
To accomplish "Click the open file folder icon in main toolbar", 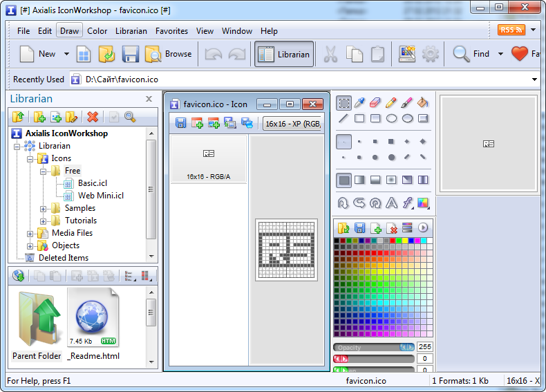I will (106, 55).
